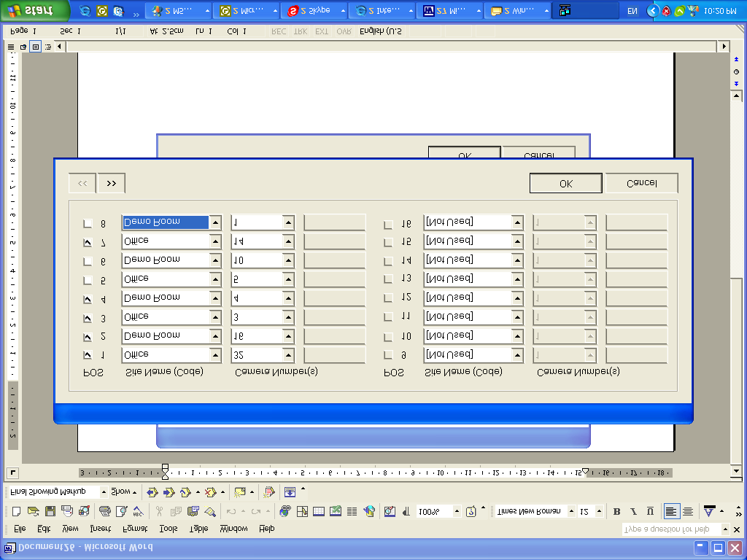Viewport: 747px width, 560px height.
Task: Run the Spelling and Grammar check icon
Action: tap(138, 511)
